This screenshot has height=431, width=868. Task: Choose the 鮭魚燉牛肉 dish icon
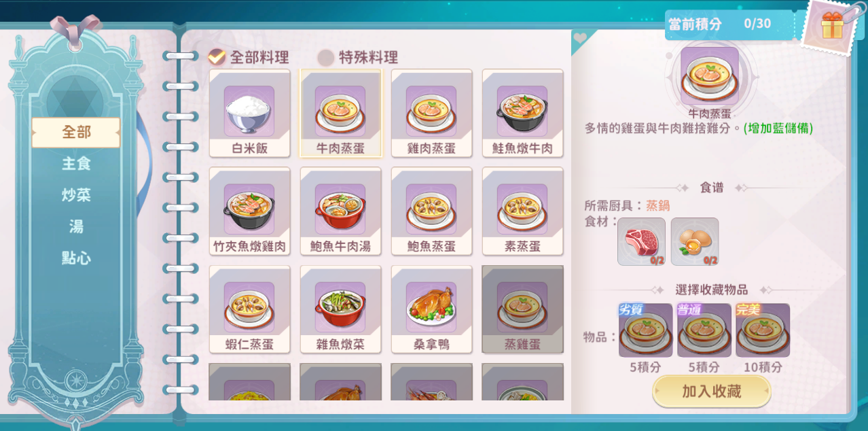tap(522, 113)
